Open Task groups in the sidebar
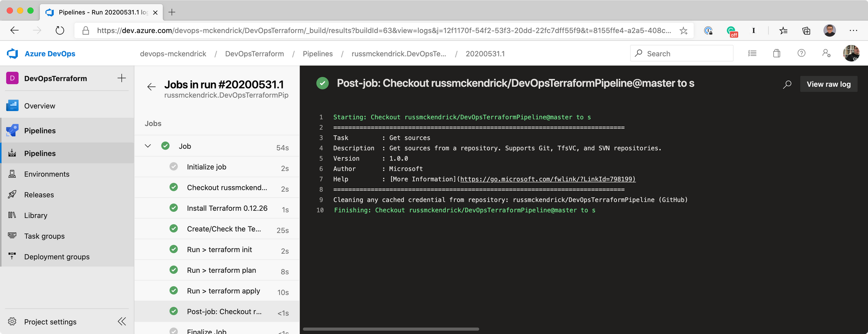The image size is (868, 334). pyautogui.click(x=67, y=236)
